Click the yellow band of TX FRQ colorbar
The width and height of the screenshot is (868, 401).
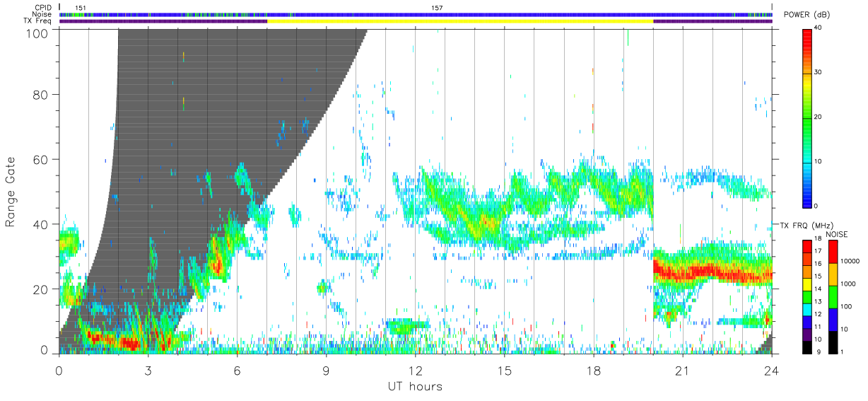click(807, 284)
